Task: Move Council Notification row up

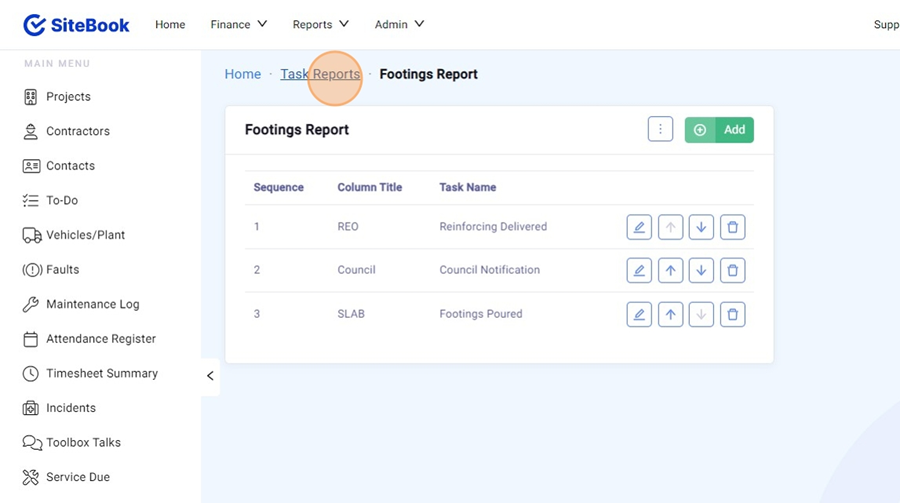Action: coord(670,270)
